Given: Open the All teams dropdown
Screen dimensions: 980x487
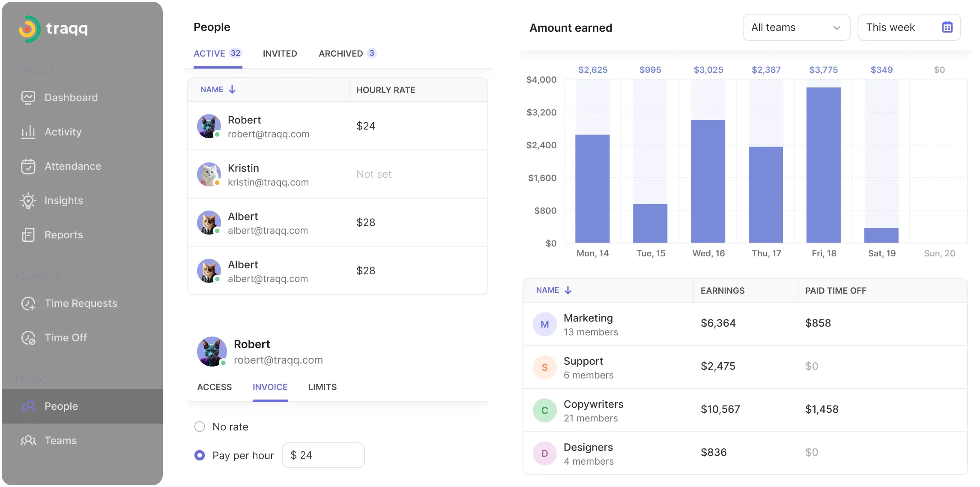Looking at the screenshot, I should [x=796, y=27].
